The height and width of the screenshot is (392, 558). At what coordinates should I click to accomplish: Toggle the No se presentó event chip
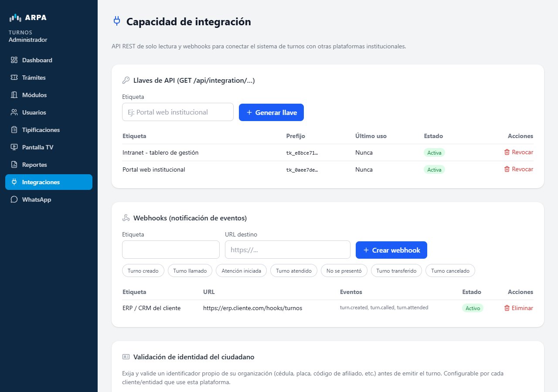coord(344,270)
